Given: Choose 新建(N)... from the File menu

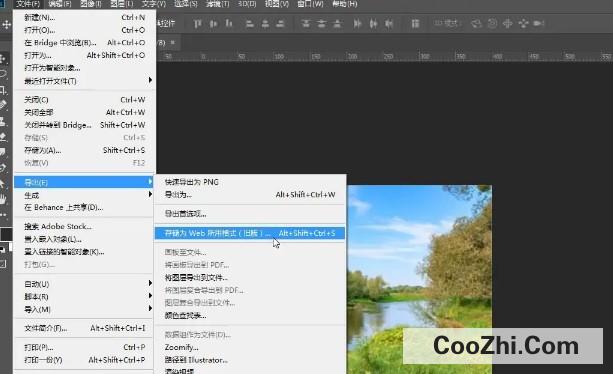Looking at the screenshot, I should pyautogui.click(x=84, y=17).
